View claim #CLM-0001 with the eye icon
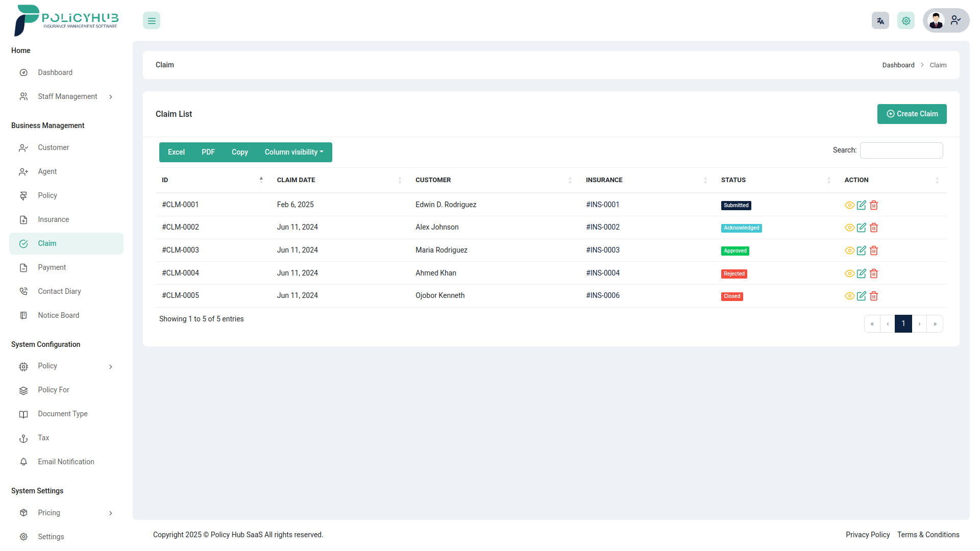Screen dimensions: 980x551 click(850, 205)
